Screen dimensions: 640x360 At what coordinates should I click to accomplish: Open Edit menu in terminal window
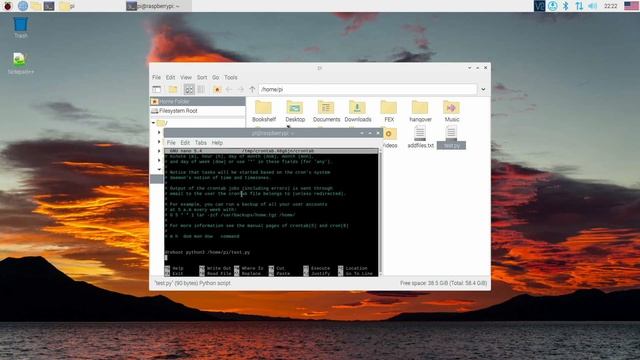tap(185, 142)
